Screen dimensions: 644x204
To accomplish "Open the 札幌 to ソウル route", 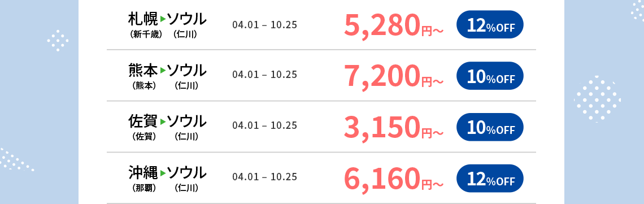I will pyautogui.click(x=167, y=25).
